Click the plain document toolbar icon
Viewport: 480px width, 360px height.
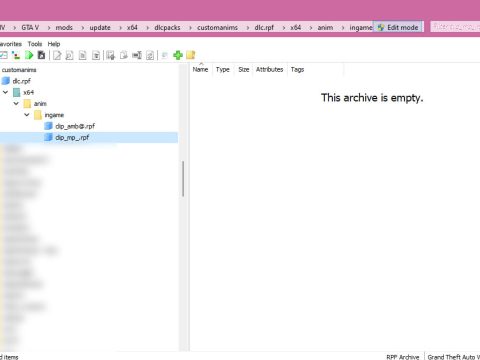coord(83,55)
